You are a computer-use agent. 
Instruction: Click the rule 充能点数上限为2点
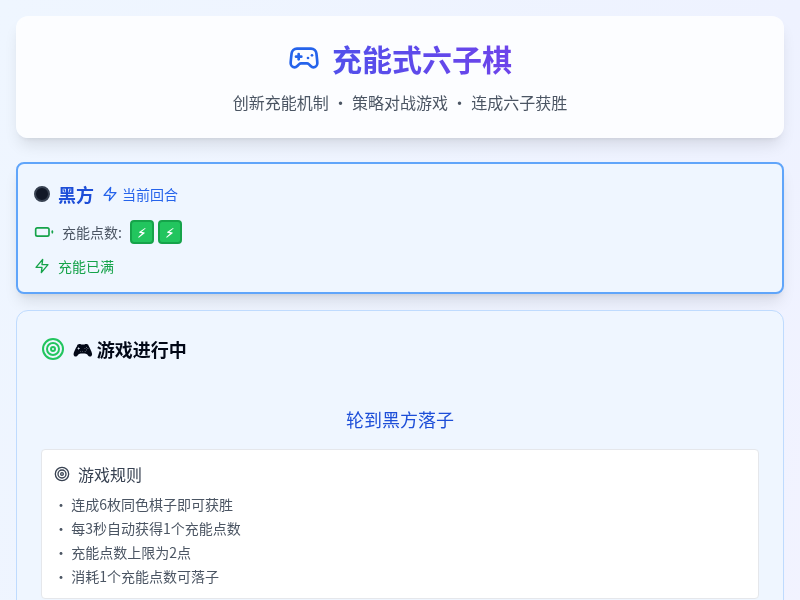[x=131, y=554]
